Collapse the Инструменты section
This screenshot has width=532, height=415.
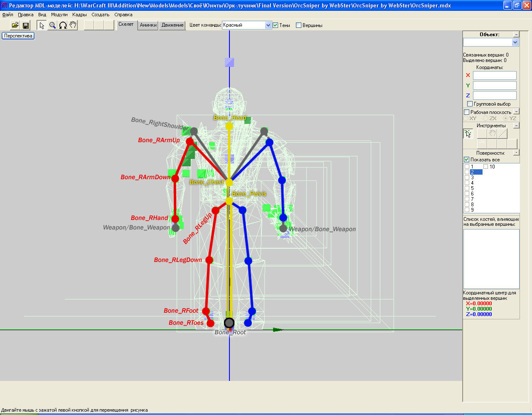coord(516,126)
